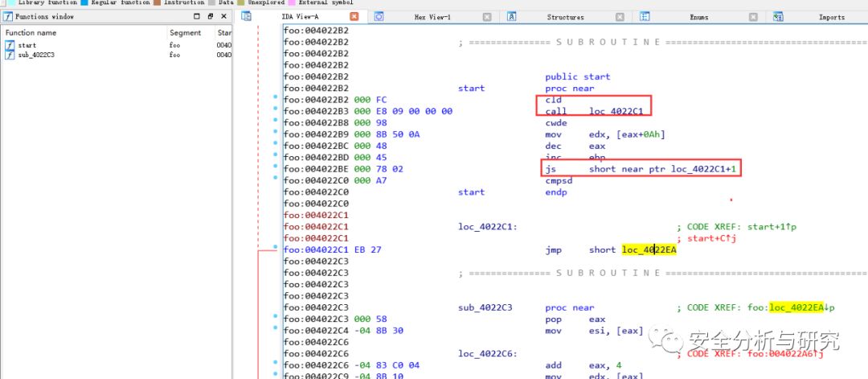Click 'sub_4022C3' proc near label
This screenshot has width=868, height=379.
[x=485, y=307]
